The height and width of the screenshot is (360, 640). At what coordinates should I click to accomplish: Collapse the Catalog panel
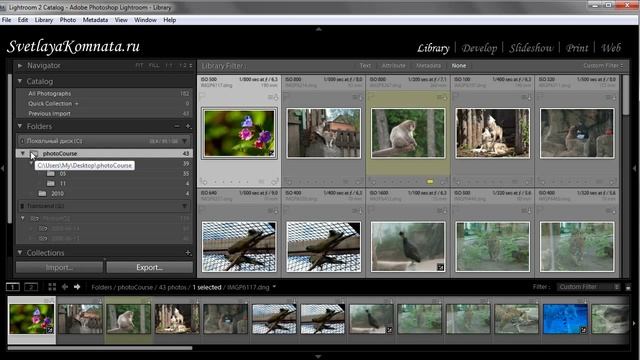point(20,81)
